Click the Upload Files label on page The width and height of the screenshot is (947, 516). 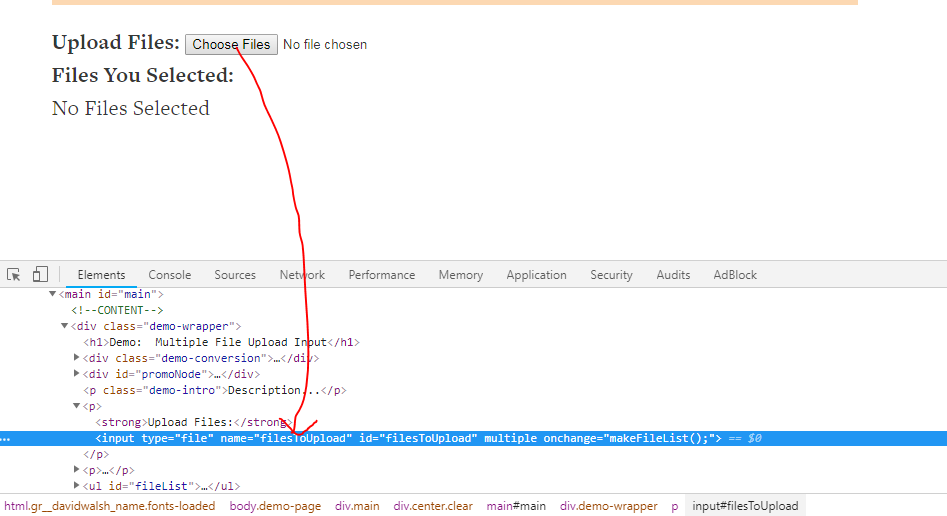pyautogui.click(x=116, y=43)
